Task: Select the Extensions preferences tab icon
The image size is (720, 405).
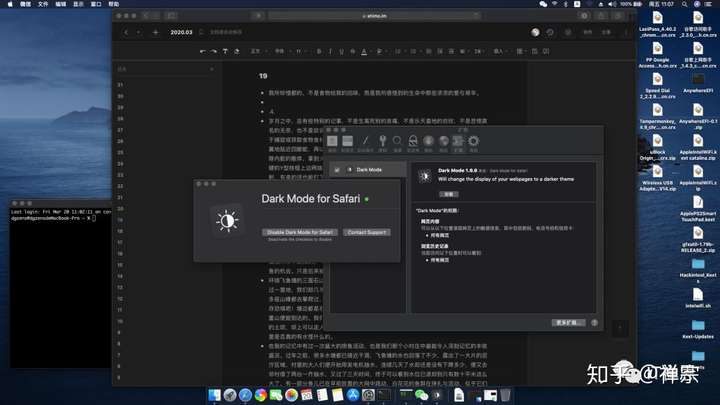Action: pyautogui.click(x=458, y=141)
